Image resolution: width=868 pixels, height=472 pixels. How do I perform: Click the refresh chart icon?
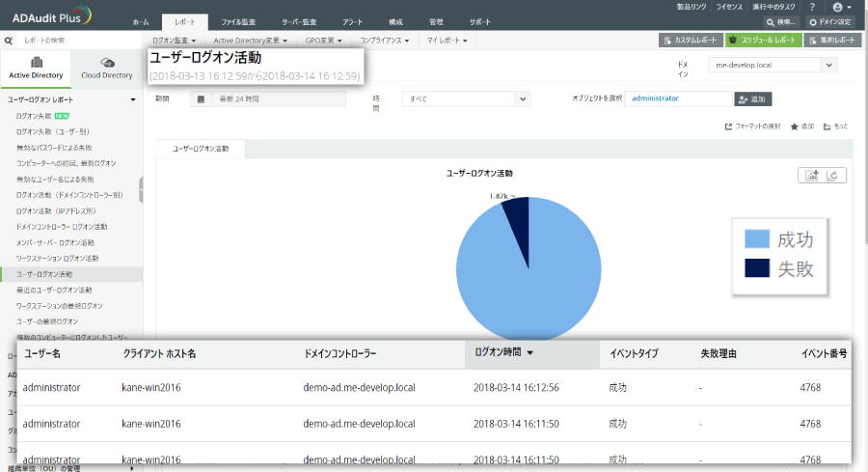833,175
